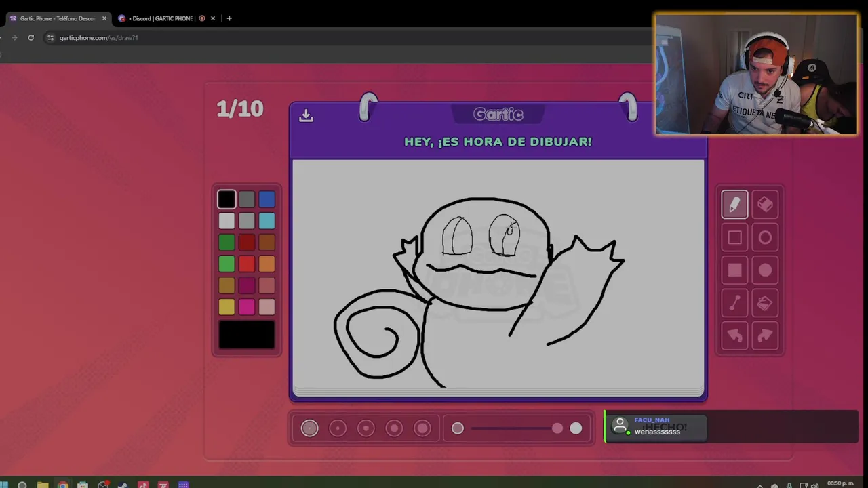The image size is (868, 488).
Task: Pick the filled rectangle shape tool
Action: (x=734, y=270)
